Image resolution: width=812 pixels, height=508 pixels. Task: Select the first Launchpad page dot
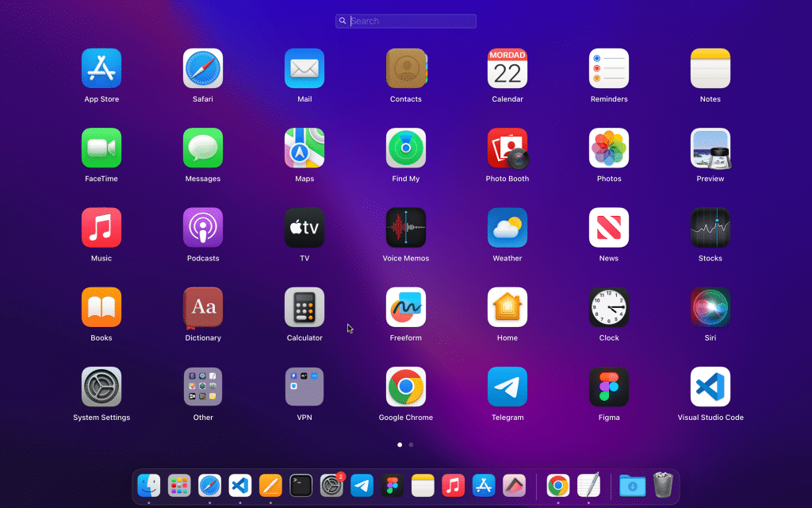(x=400, y=444)
